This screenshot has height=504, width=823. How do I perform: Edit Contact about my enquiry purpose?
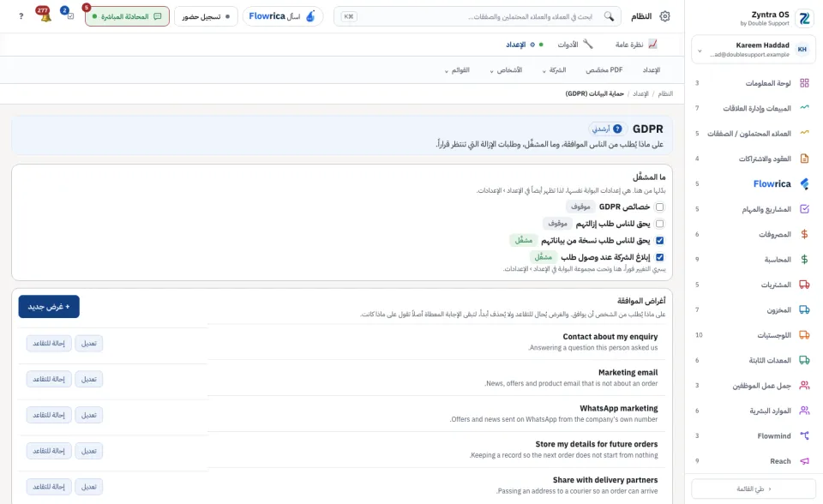88,344
